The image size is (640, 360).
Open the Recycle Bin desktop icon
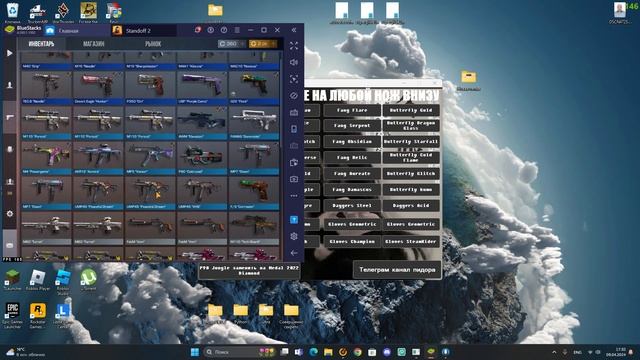[12, 12]
